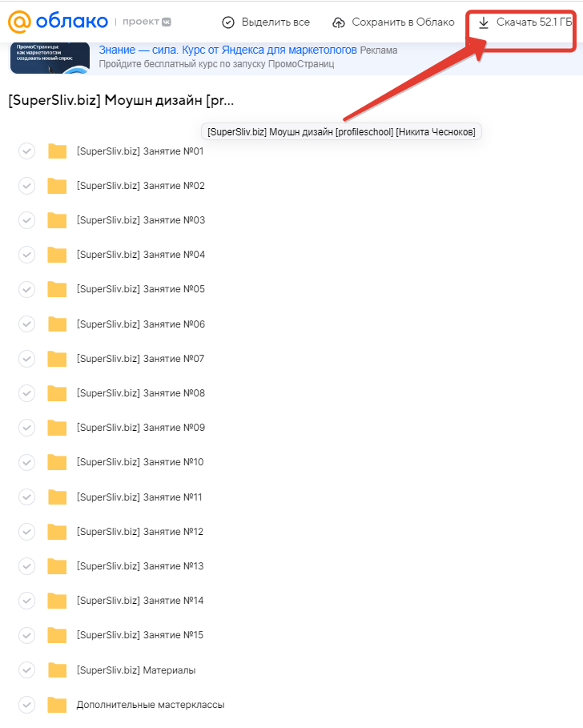Tick checkbox for Занятие №06
This screenshot has width=583, height=728.
pos(27,324)
